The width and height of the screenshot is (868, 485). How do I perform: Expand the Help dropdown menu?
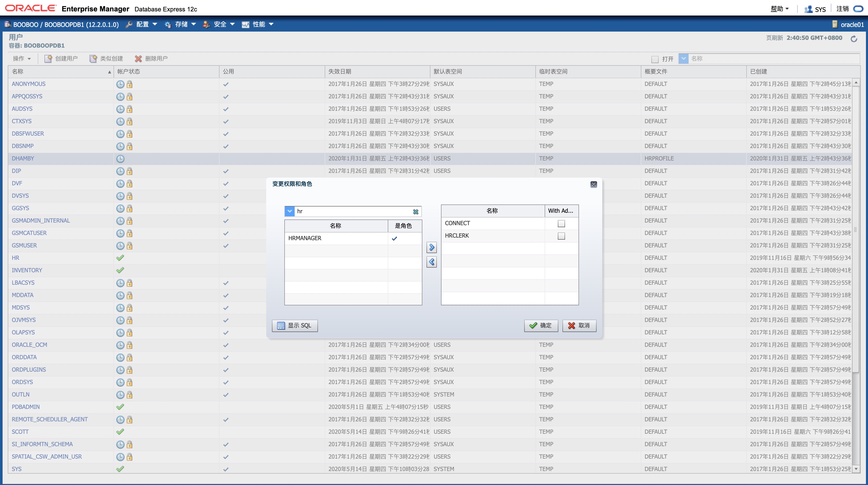click(x=779, y=9)
